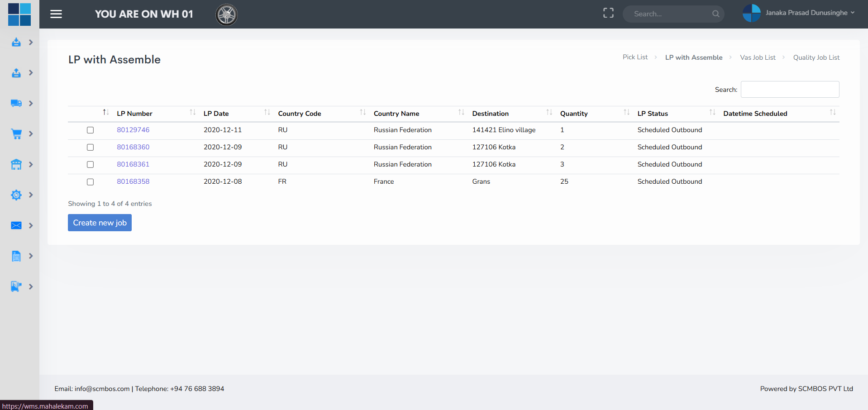Open the warehouse sidebar icon
Image resolution: width=868 pixels, height=410 pixels.
pos(16,164)
